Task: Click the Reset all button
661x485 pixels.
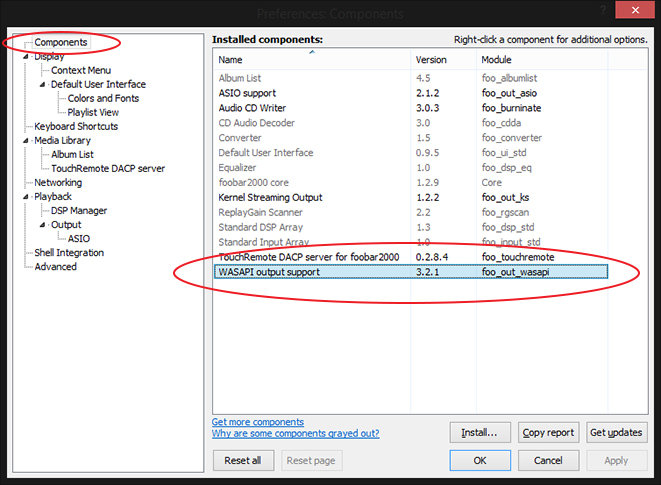Action: (x=243, y=461)
